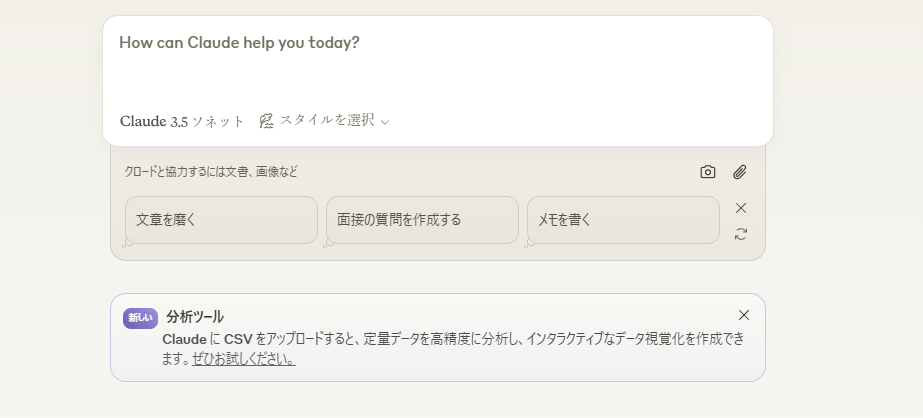Choose the メモを書く suggestion
The width and height of the screenshot is (923, 418).
[x=623, y=220]
